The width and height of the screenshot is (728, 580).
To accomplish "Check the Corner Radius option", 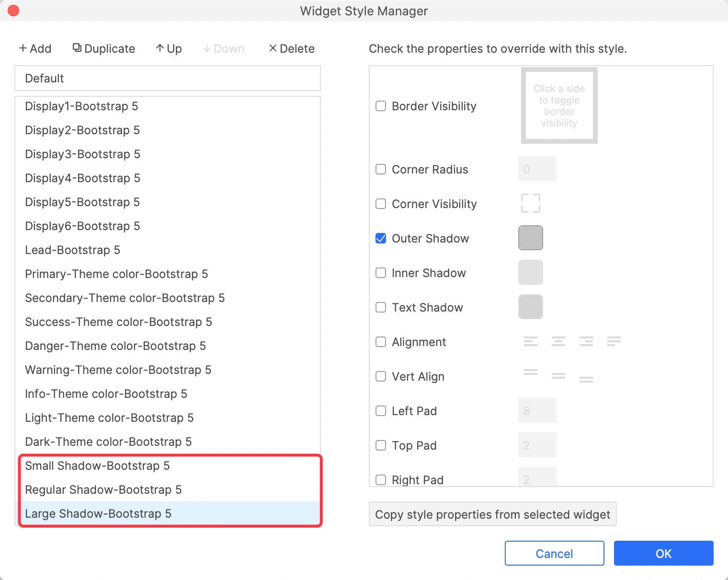I will pos(381,169).
